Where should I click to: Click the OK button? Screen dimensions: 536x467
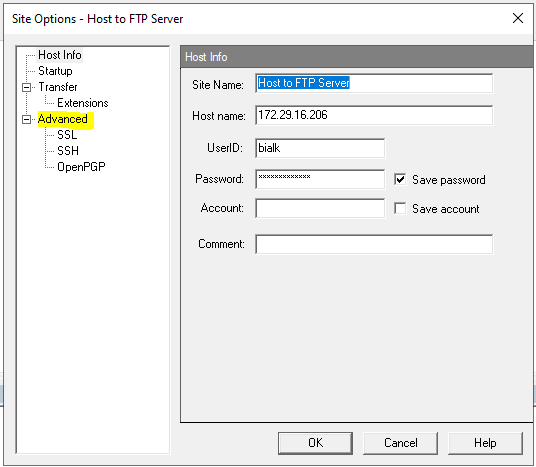tap(315, 443)
